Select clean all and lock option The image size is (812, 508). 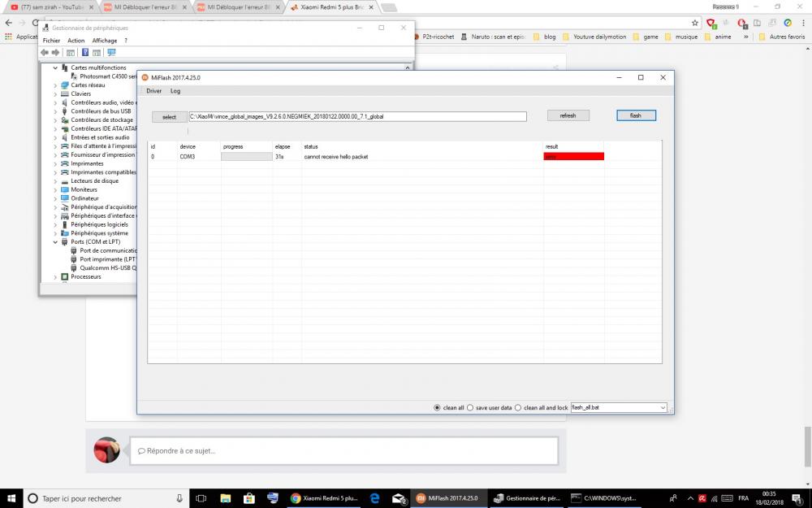tap(517, 407)
